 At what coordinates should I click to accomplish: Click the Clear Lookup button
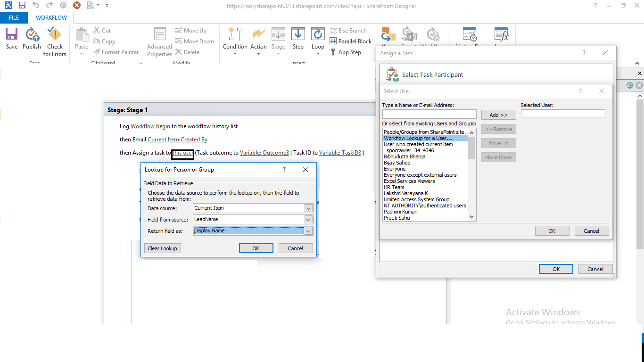pos(162,248)
